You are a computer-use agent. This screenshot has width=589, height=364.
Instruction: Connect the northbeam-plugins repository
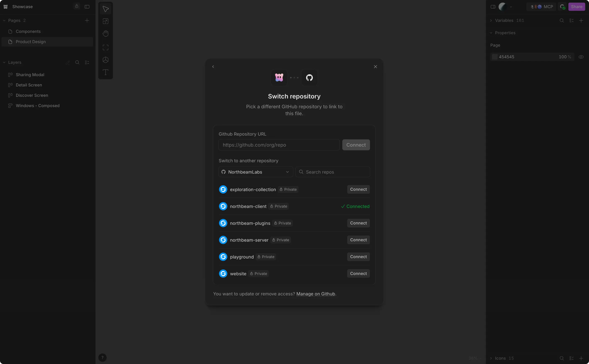(358, 223)
